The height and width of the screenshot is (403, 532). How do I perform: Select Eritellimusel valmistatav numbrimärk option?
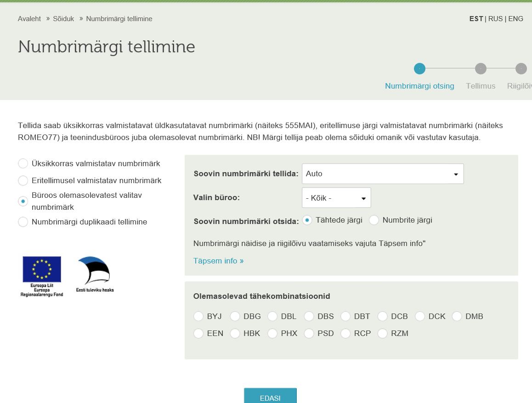23,180
